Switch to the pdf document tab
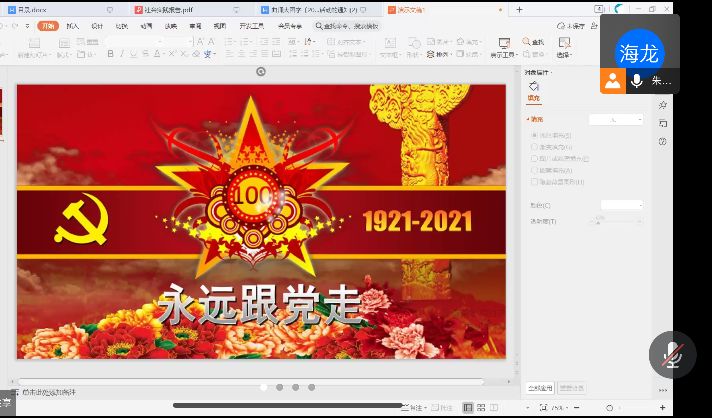This screenshot has width=712, height=418. point(188,10)
